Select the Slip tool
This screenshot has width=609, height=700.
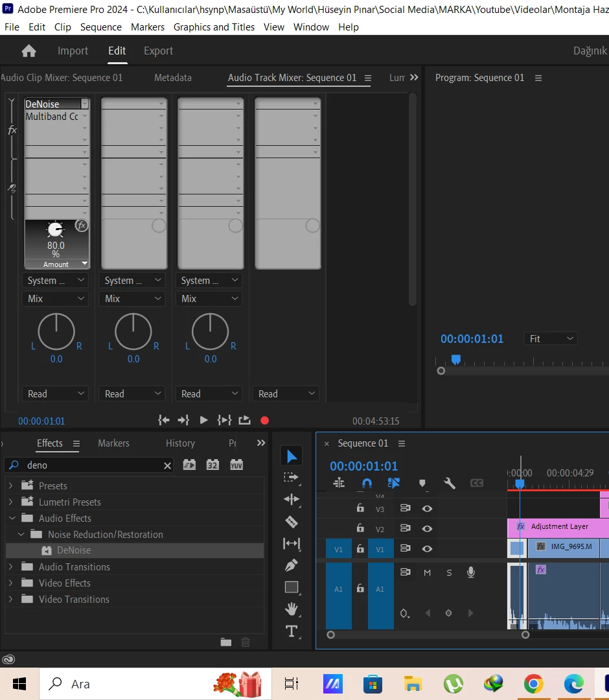coord(292,543)
